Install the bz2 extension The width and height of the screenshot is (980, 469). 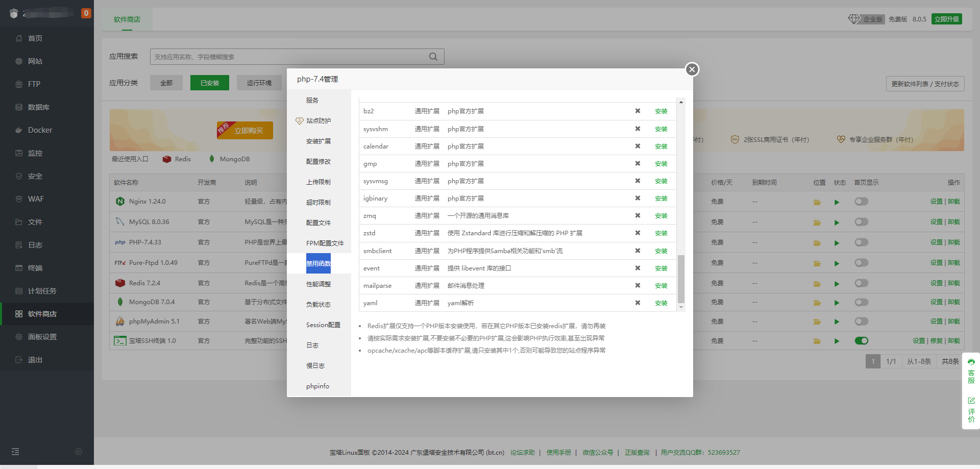(x=661, y=111)
